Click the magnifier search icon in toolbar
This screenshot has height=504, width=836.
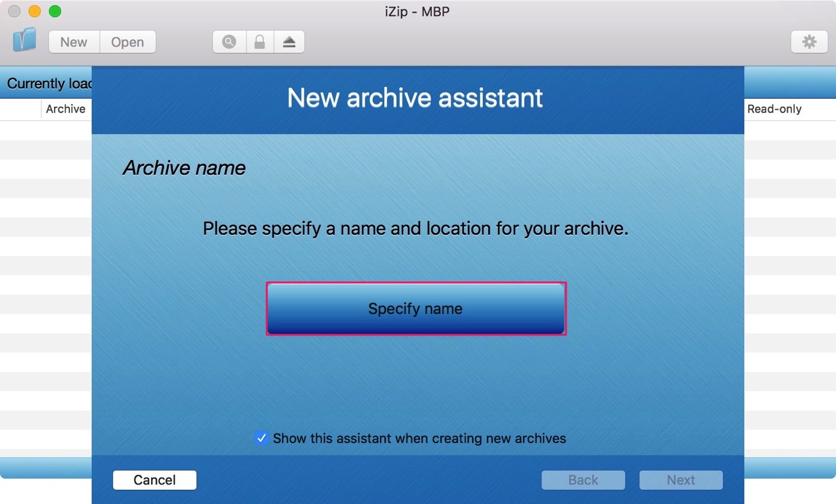coord(229,42)
